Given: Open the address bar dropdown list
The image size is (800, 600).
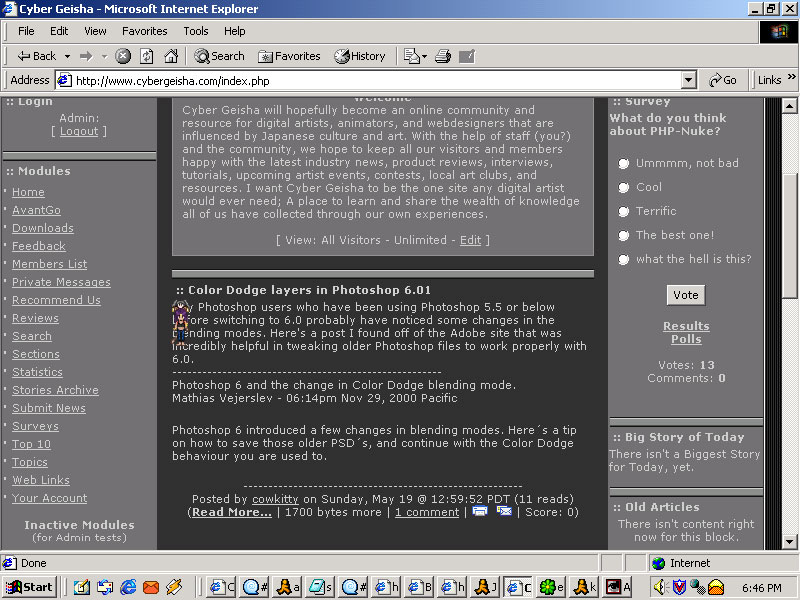Looking at the screenshot, I should click(688, 80).
